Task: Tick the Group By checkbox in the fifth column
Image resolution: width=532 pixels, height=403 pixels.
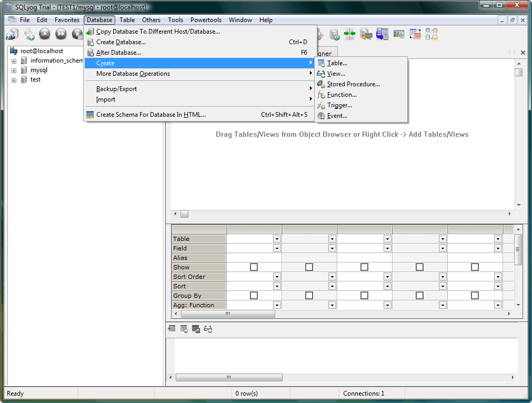Action: pyautogui.click(x=475, y=296)
